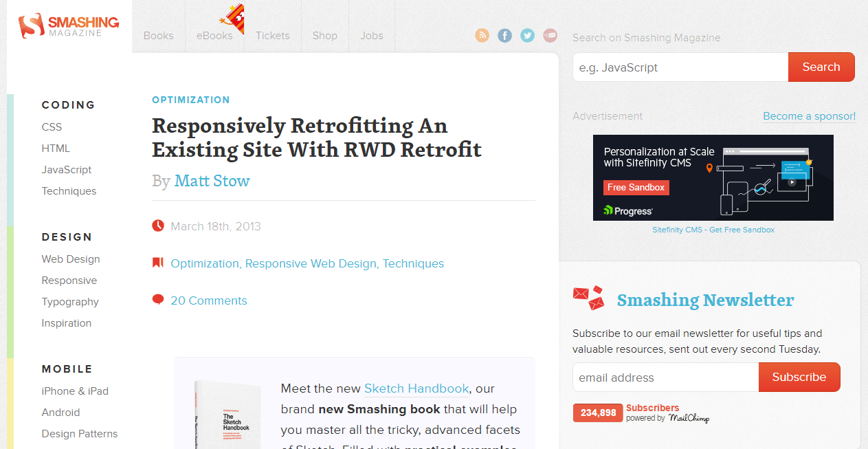Visit the Facebook page icon
Screen dimensions: 868x449
click(505, 36)
